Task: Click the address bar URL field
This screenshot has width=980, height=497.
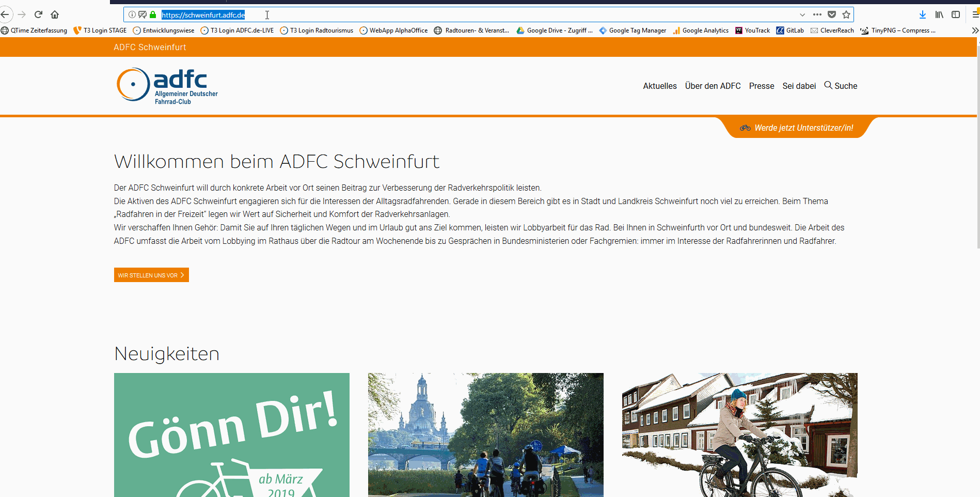Action: (x=465, y=14)
